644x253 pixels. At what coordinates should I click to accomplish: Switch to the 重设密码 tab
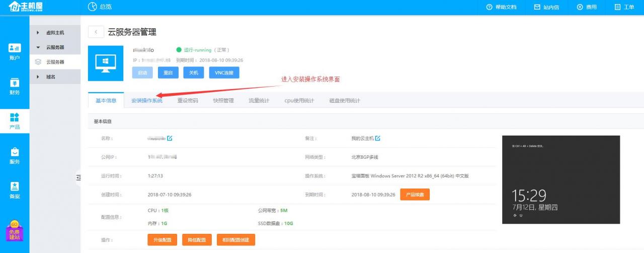[x=188, y=100]
